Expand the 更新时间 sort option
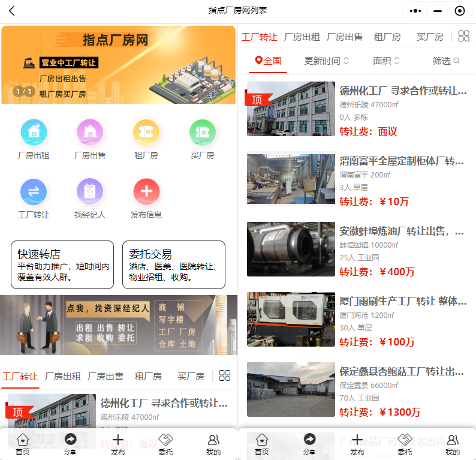Screen dimensions: 476x460 coord(327,61)
